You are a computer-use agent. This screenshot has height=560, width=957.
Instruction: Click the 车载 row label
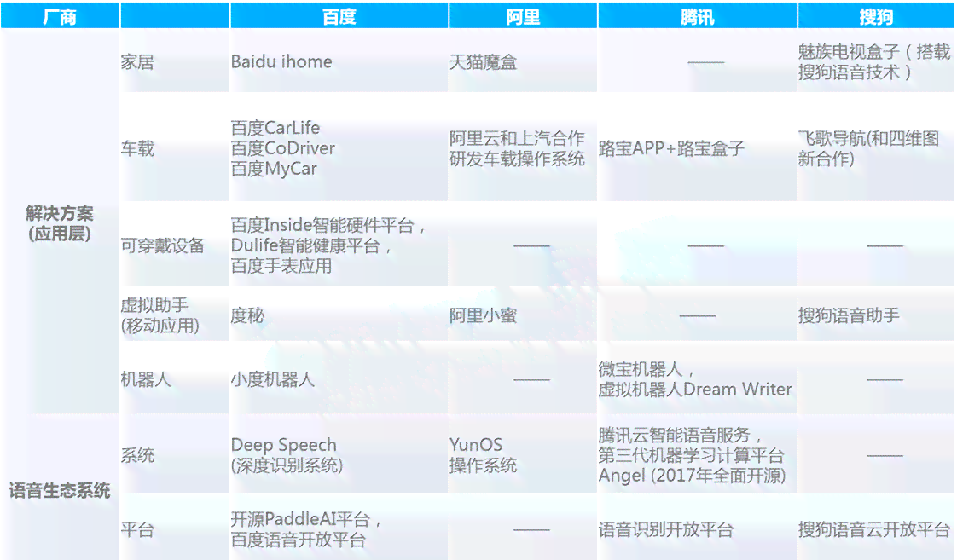coord(137,148)
